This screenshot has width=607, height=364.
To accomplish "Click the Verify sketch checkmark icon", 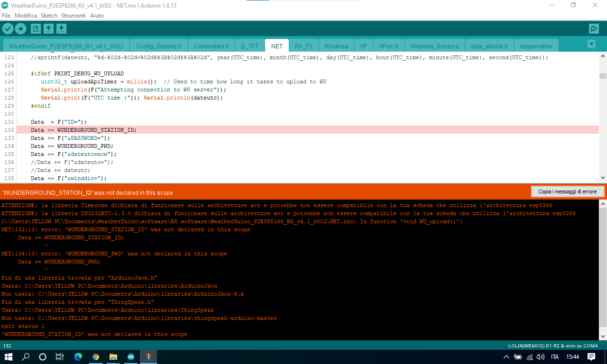I will click(x=8, y=29).
